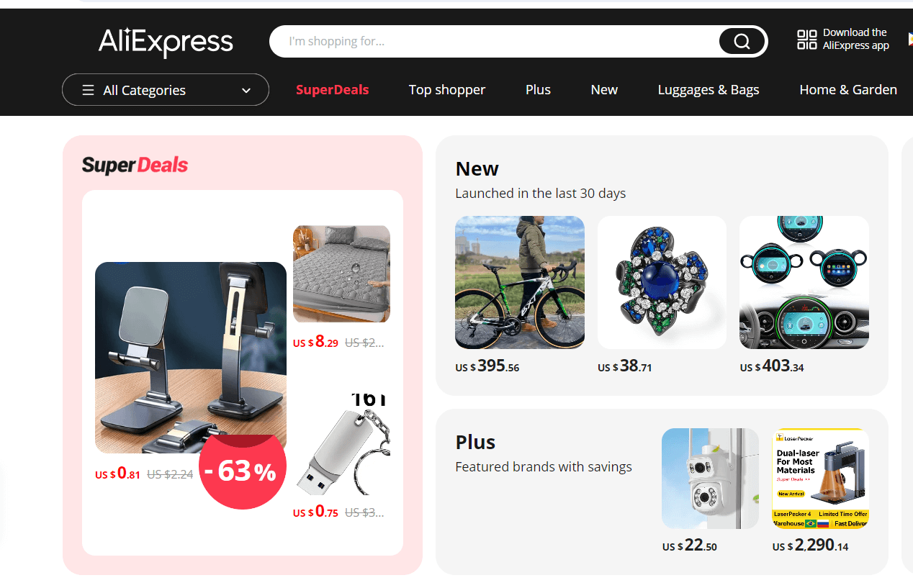
Task: Open the phone stand deal thumbnail
Action: (x=191, y=357)
